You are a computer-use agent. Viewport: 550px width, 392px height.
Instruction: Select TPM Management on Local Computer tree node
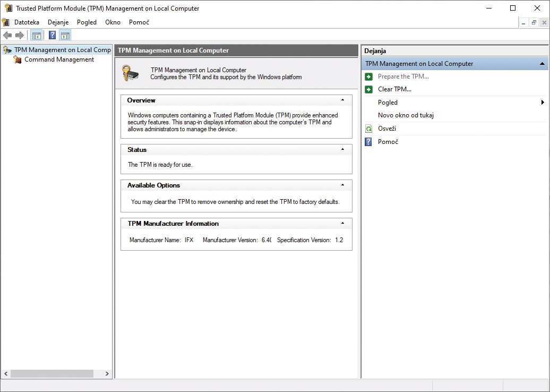point(63,50)
